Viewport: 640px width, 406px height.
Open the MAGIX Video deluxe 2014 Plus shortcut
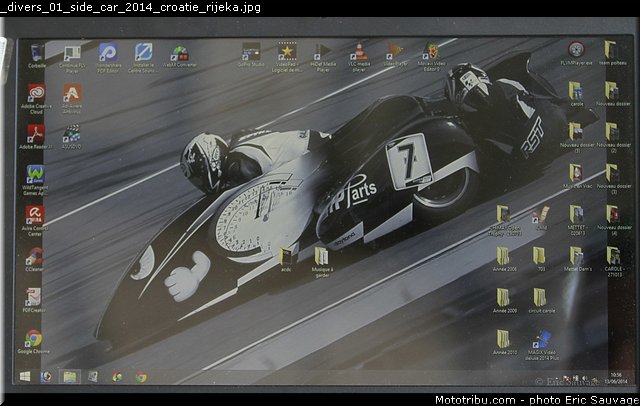click(542, 345)
